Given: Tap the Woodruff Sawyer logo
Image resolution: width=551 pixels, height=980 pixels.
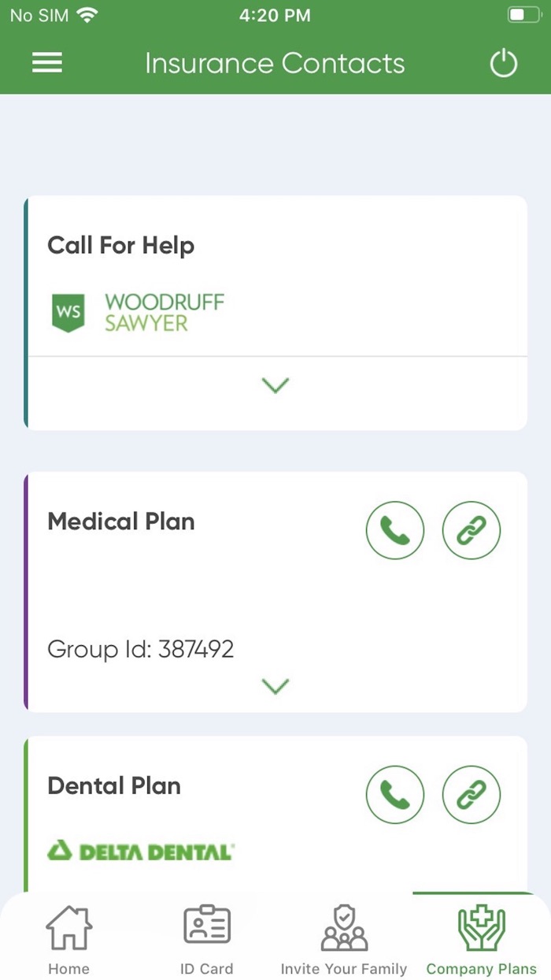Looking at the screenshot, I should tap(139, 312).
